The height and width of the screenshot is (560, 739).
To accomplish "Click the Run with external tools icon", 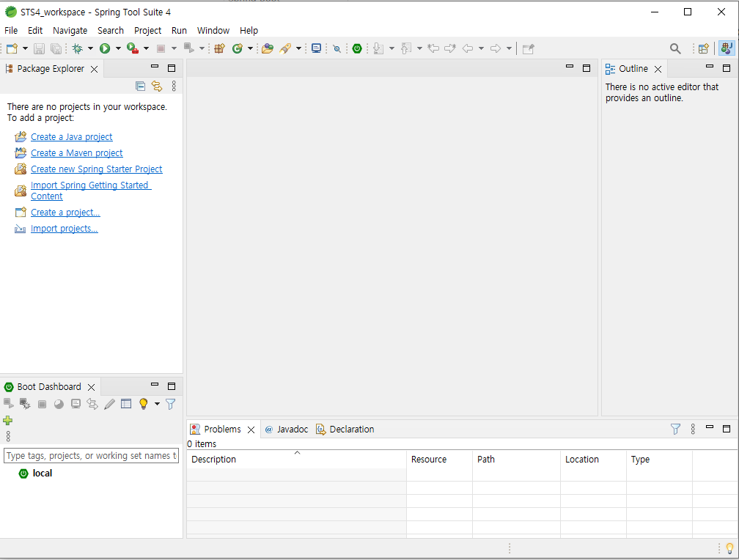I will pyautogui.click(x=133, y=48).
